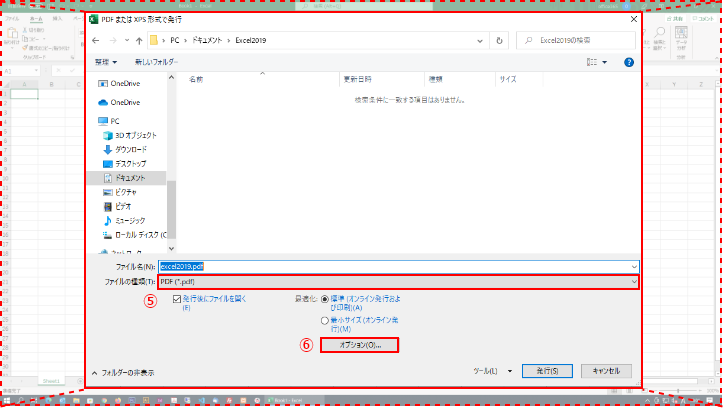Sort by the サイズ column header
Viewport: 723px width, 408px height.
click(x=519, y=79)
